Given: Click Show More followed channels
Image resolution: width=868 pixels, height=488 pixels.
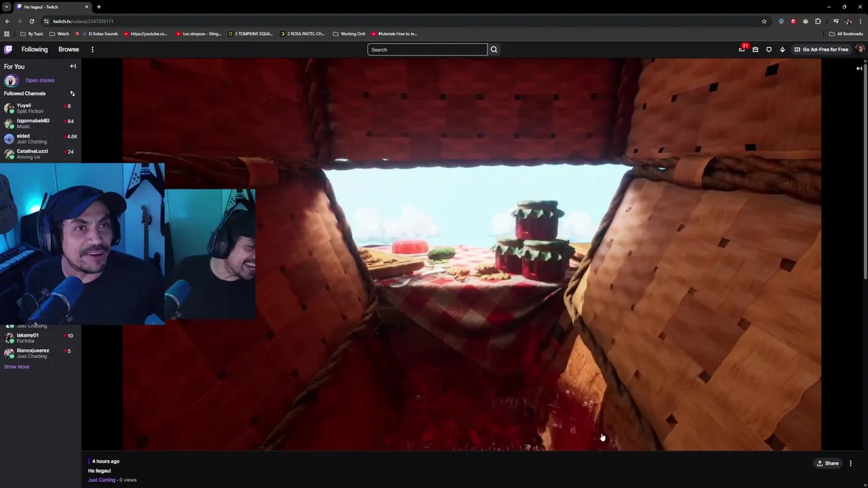Looking at the screenshot, I should [x=16, y=367].
